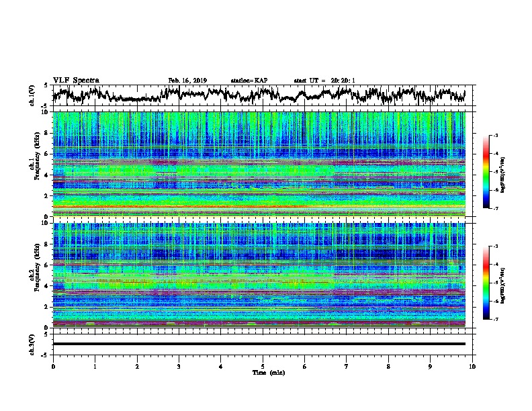Click the ch.2 spectrogram 8 kHz tick label
532x411 pixels.
[x=48, y=244]
